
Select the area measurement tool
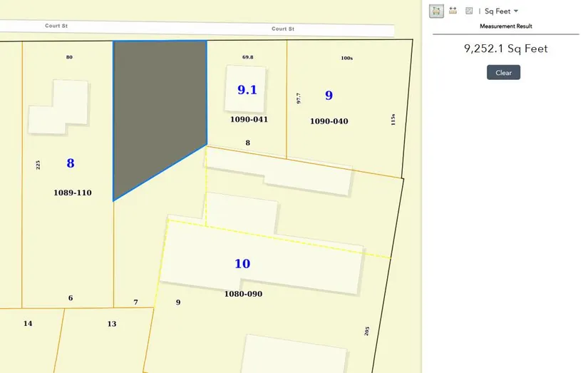coord(435,11)
